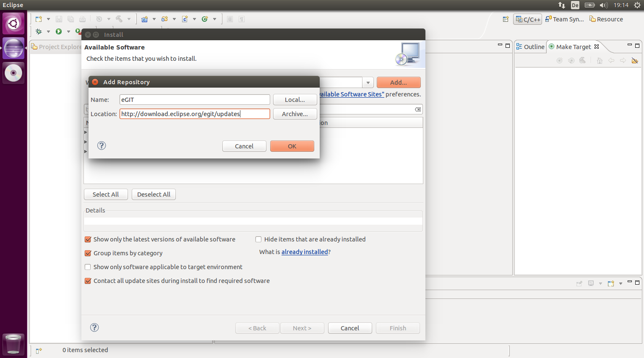Click the Forward arrow in Make Target view

(x=623, y=60)
